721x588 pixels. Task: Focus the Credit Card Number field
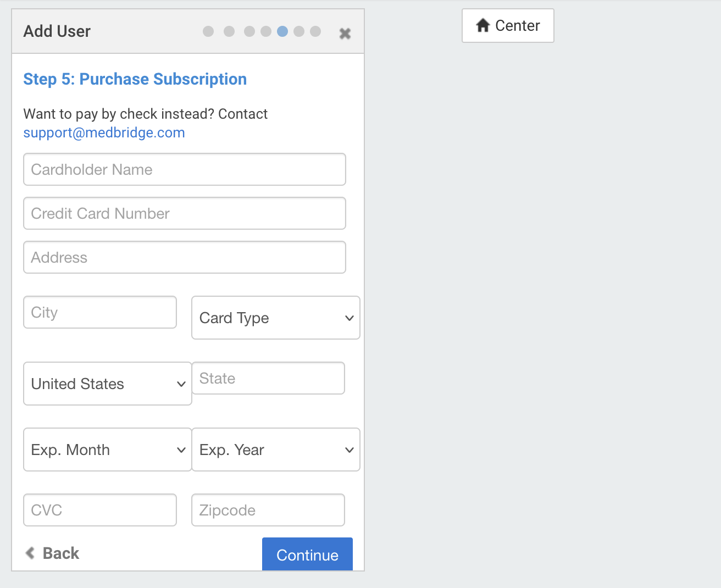(185, 213)
